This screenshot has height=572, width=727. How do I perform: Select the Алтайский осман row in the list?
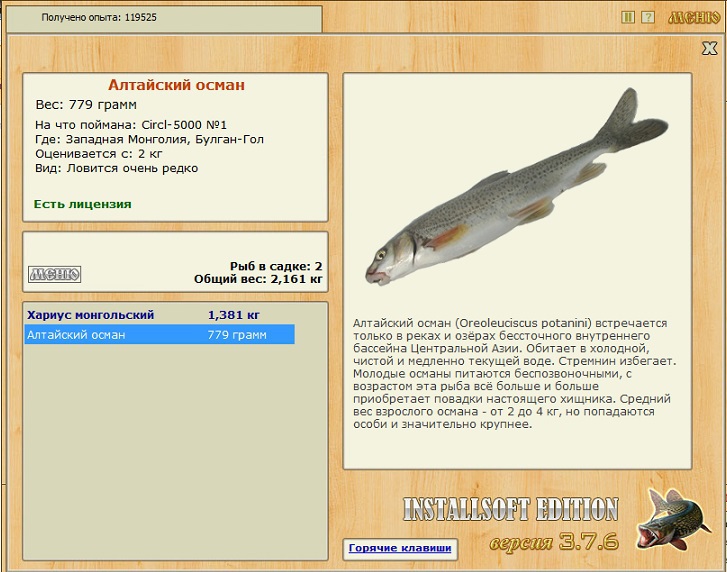tap(159, 334)
